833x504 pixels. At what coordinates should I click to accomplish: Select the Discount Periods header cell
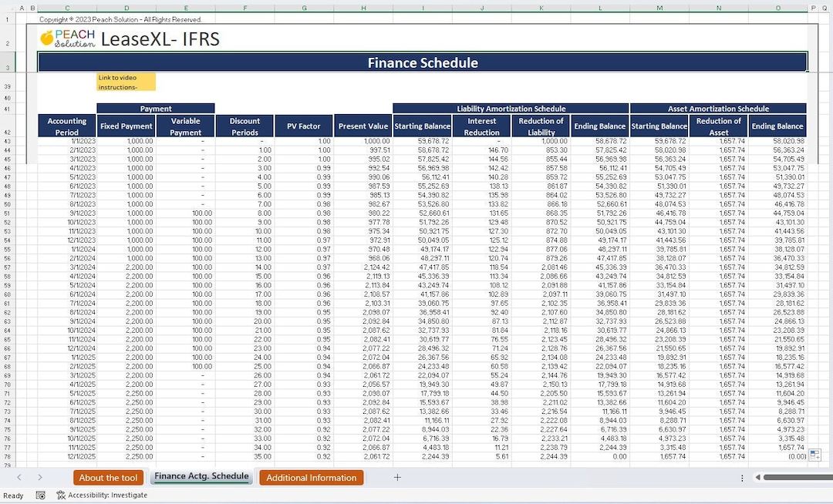[245, 125]
